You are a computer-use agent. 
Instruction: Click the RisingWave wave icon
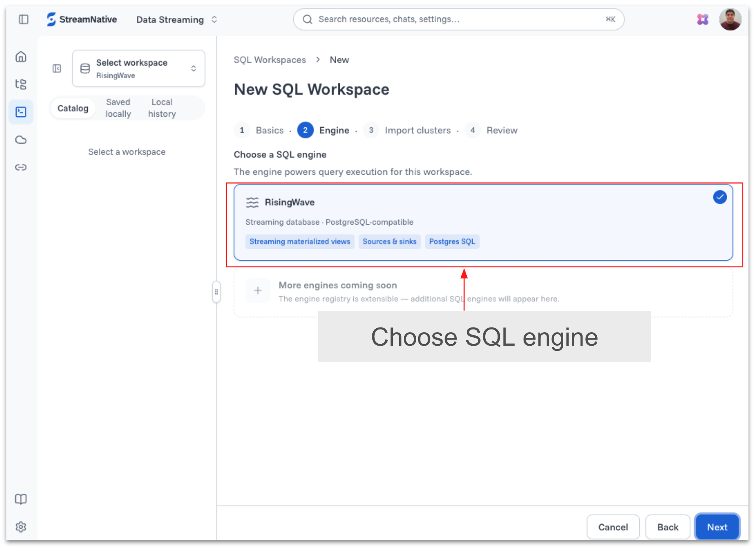(252, 202)
